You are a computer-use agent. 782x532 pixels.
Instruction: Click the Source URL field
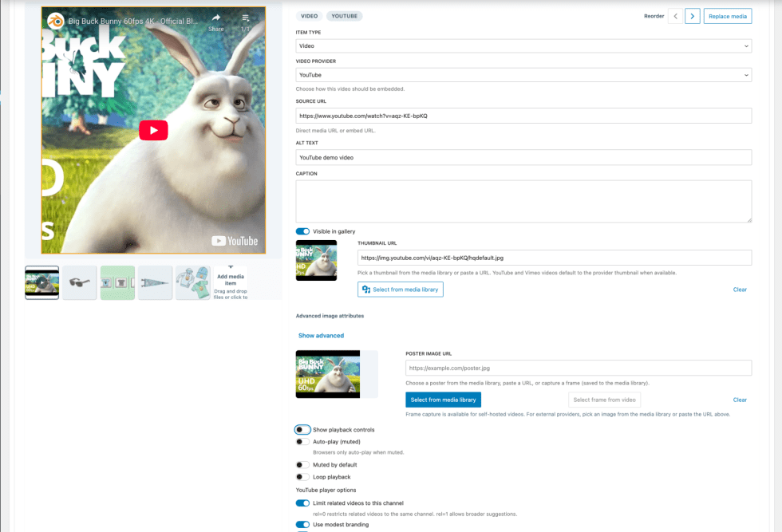point(523,116)
